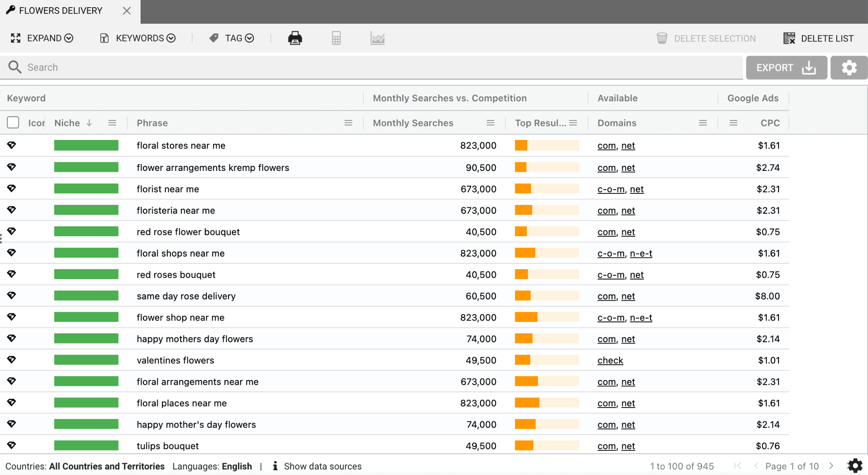Open the print keywords dialog
Screen dimensions: 868x475
[x=294, y=38]
